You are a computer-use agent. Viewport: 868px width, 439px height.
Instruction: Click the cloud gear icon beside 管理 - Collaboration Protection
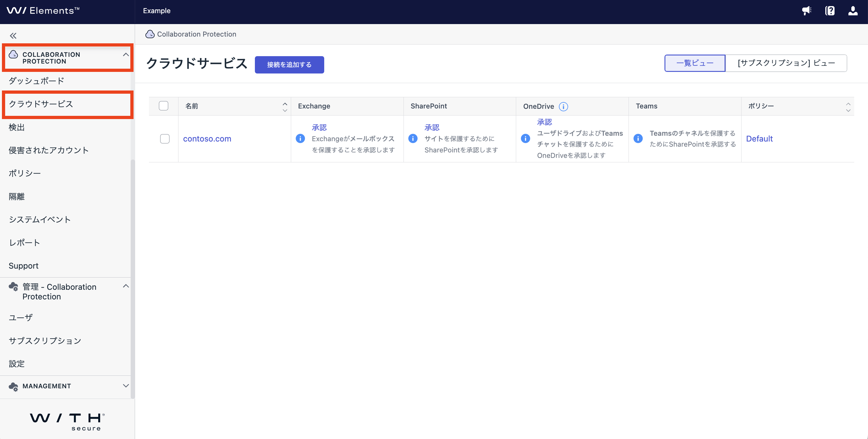pyautogui.click(x=13, y=287)
